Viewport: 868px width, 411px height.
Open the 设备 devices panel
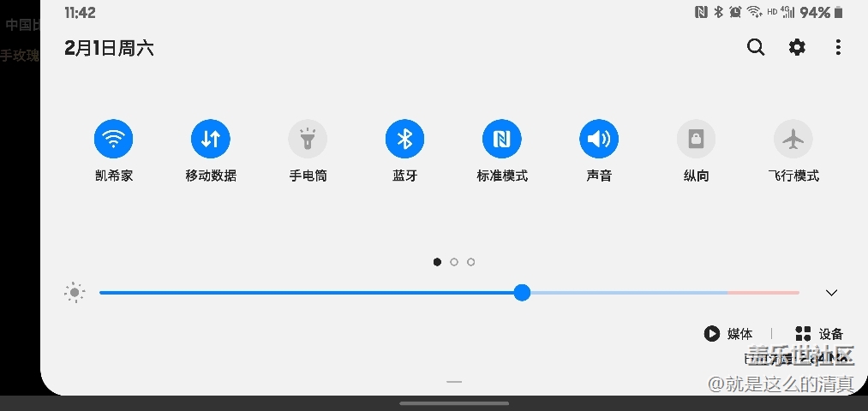819,334
